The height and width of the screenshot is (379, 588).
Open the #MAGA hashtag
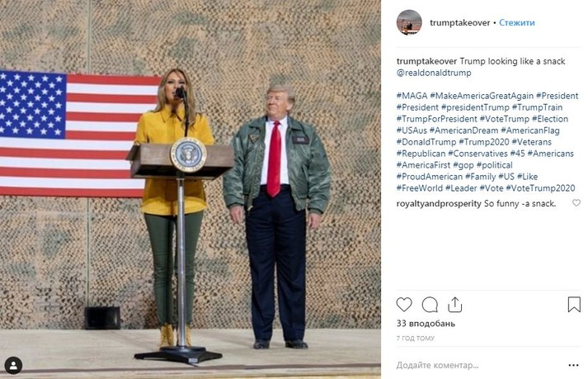pos(412,96)
